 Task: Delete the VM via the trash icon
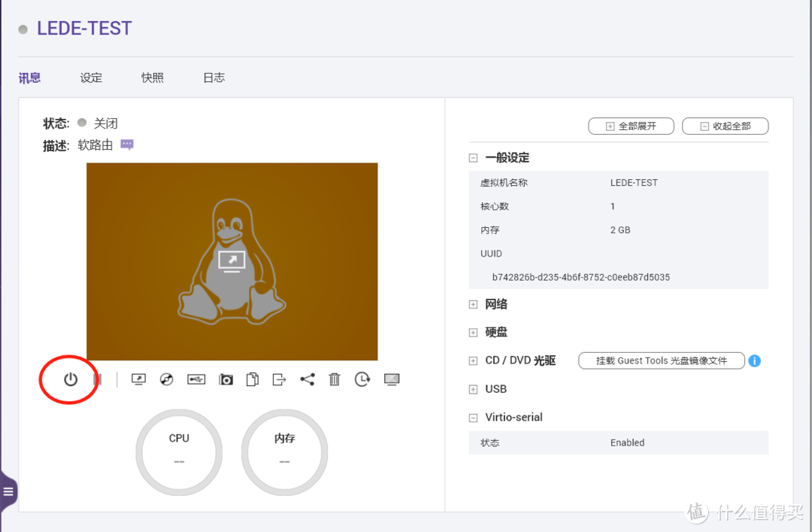click(334, 379)
